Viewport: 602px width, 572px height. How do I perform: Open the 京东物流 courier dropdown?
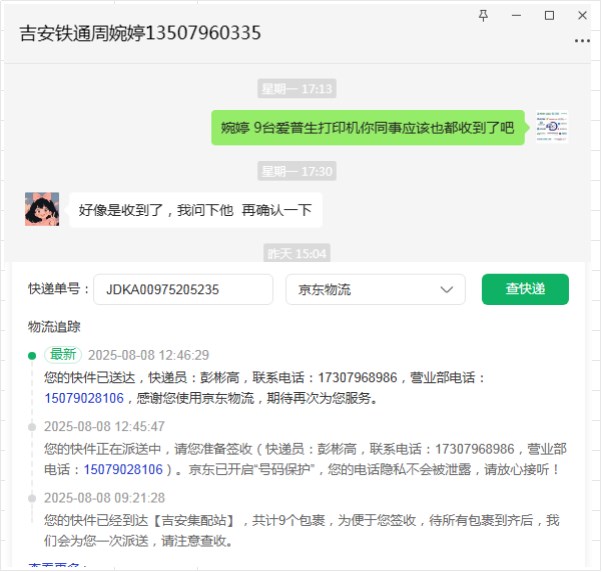click(x=375, y=289)
